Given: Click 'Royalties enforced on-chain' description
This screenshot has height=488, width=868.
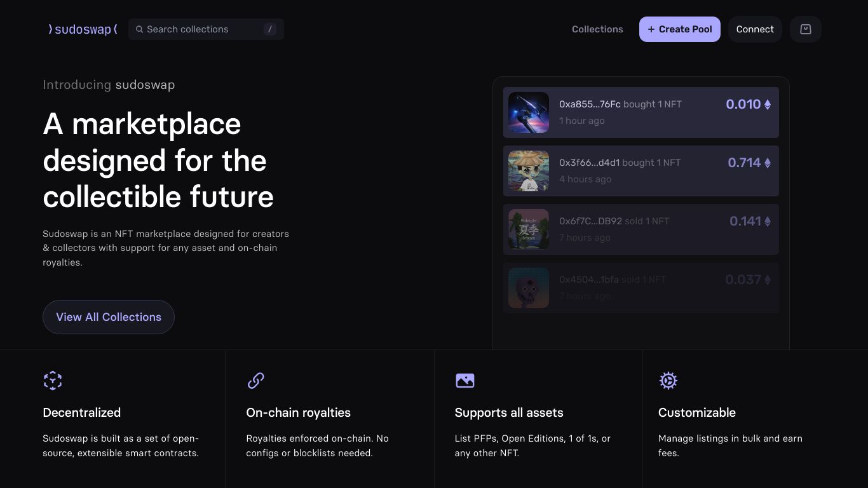Looking at the screenshot, I should tap(317, 445).
